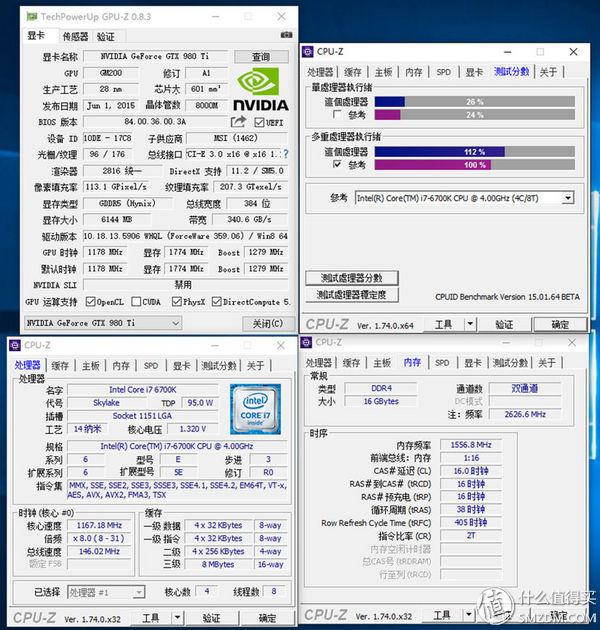
Task: Click the CPU-Z benchmark window title icon
Action: (x=308, y=51)
